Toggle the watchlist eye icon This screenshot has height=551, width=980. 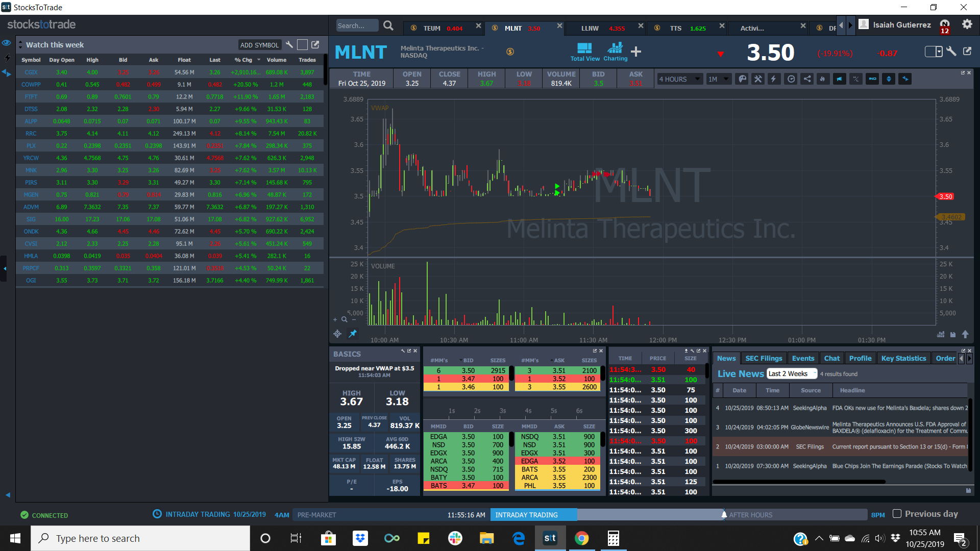click(x=7, y=43)
